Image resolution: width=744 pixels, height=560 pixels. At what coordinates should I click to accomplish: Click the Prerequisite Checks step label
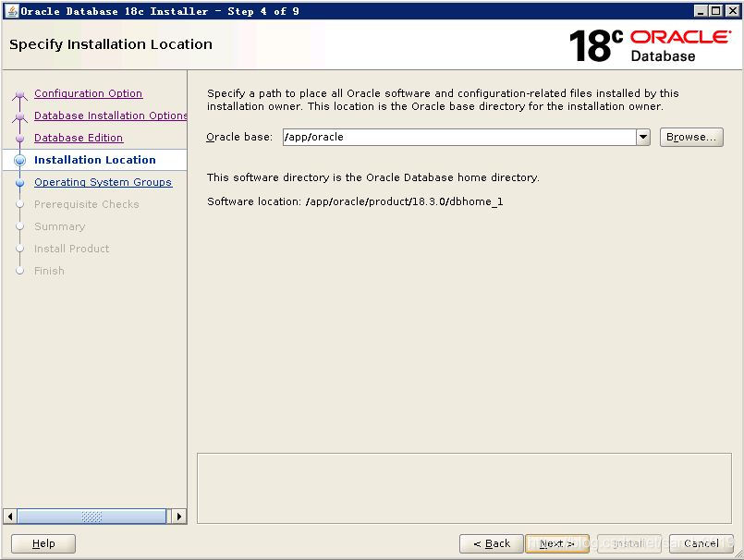click(86, 204)
